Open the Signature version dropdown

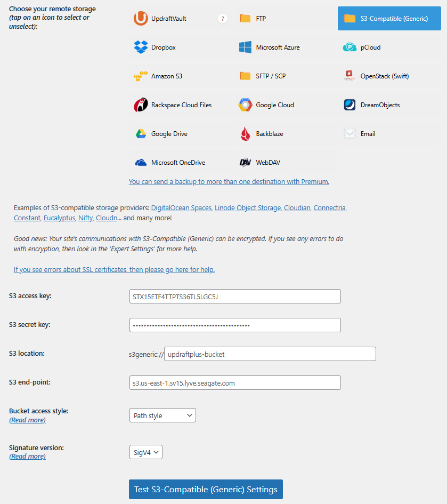[145, 452]
